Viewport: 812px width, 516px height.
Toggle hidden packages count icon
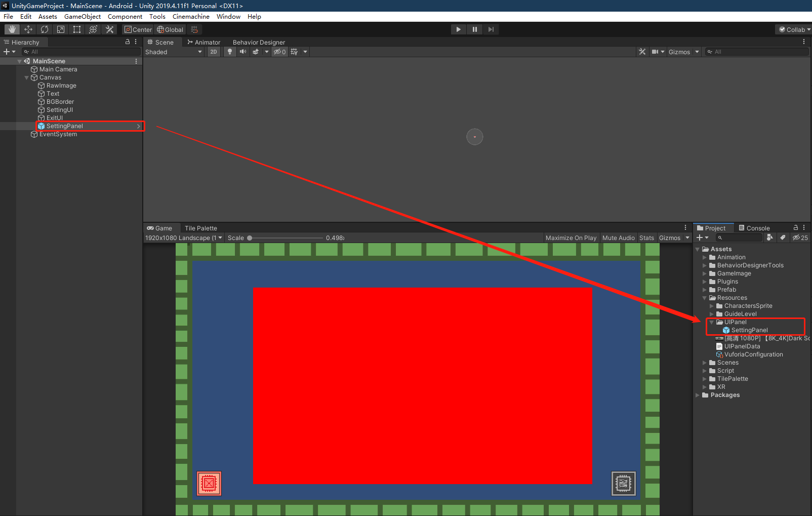(800, 237)
